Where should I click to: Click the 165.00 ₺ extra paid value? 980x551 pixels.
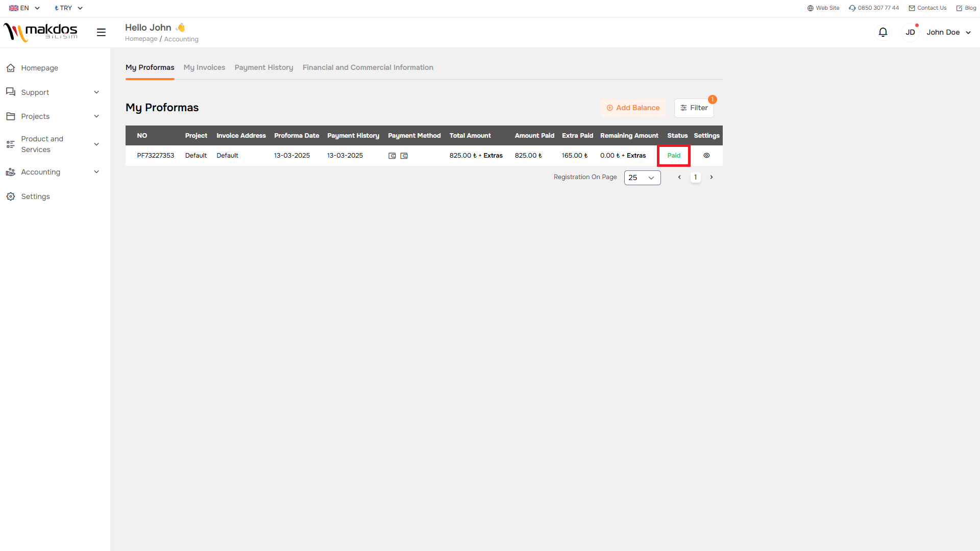(x=575, y=156)
